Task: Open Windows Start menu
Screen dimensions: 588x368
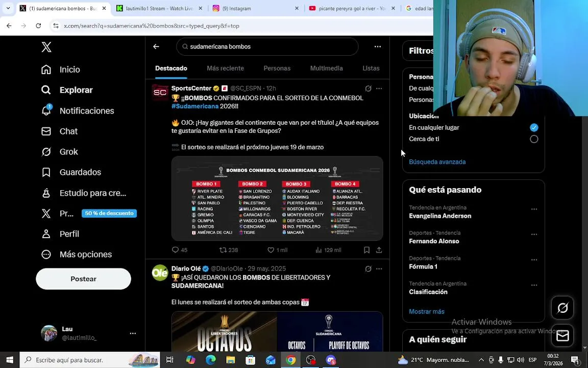Action: tap(9, 360)
